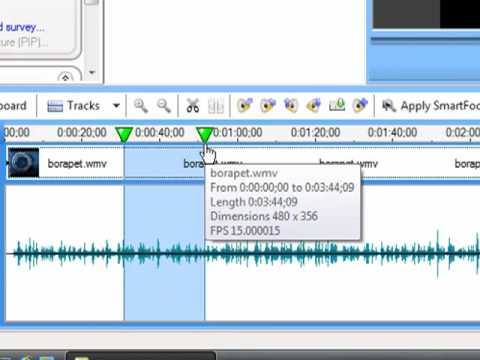This screenshot has width=480, height=360.
Task: Click the Zoom In magnifier icon
Action: (x=141, y=106)
